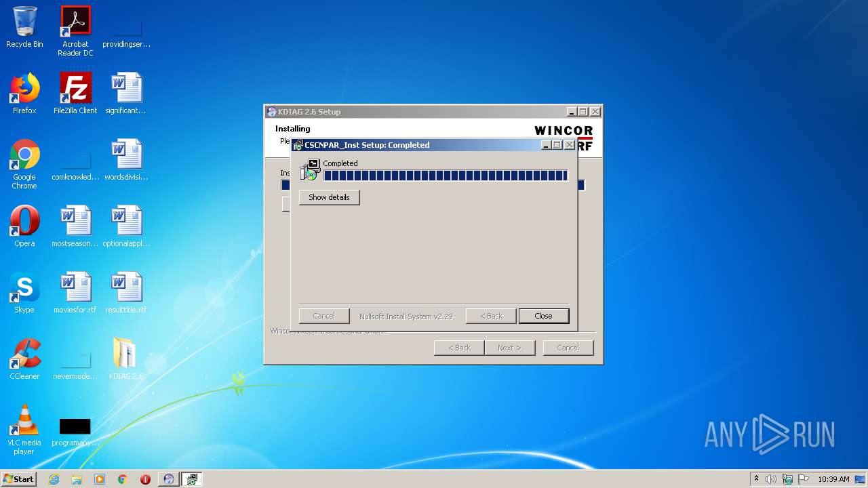Open Action Center flag tray icon
868x488 pixels.
coord(804,479)
